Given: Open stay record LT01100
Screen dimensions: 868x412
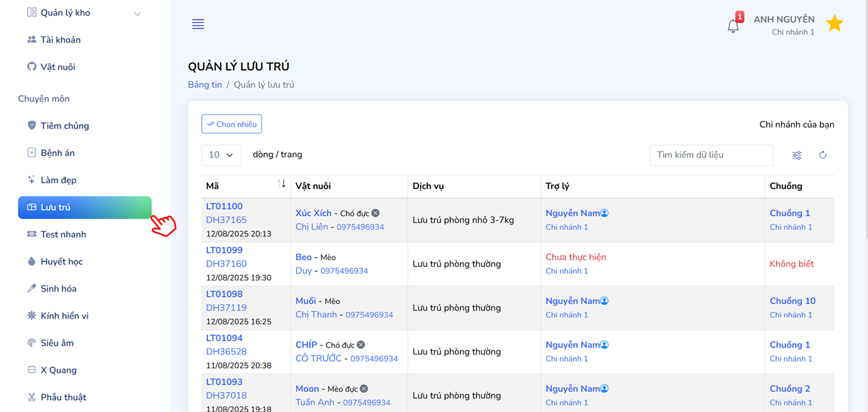Looking at the screenshot, I should pos(224,207).
